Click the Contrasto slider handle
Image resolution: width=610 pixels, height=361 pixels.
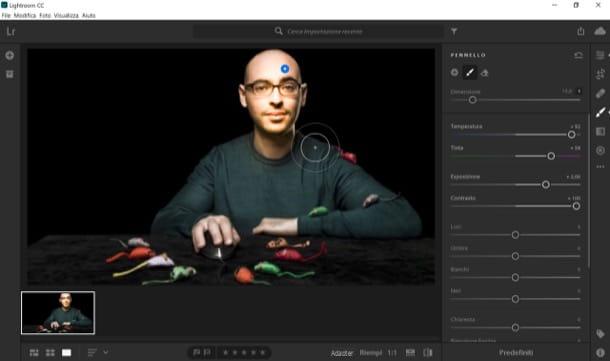[x=576, y=206]
